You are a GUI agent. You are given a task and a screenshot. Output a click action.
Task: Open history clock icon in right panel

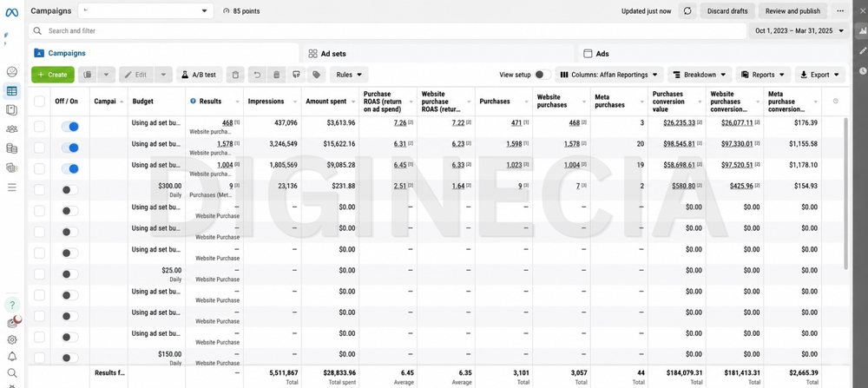tap(863, 71)
